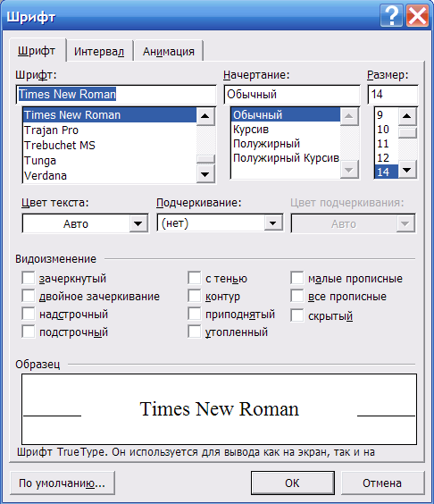
Task: Click the По умолчанию button
Action: pos(63,483)
